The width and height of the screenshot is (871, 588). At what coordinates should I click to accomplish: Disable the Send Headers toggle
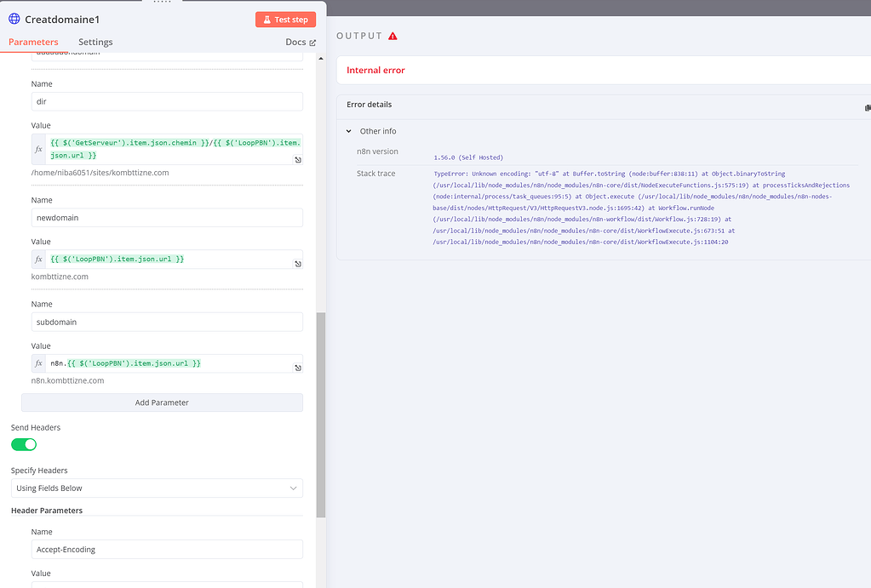click(x=24, y=444)
